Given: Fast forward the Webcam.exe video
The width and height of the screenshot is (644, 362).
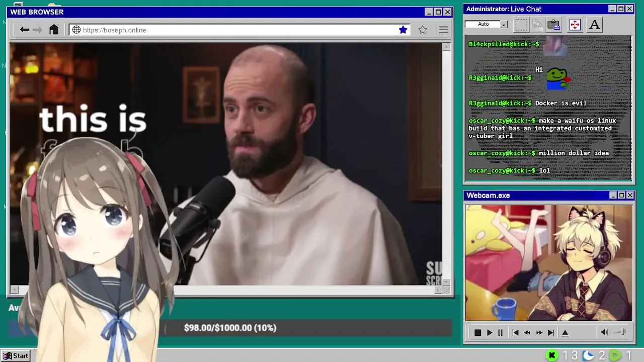Looking at the screenshot, I should coord(539,333).
